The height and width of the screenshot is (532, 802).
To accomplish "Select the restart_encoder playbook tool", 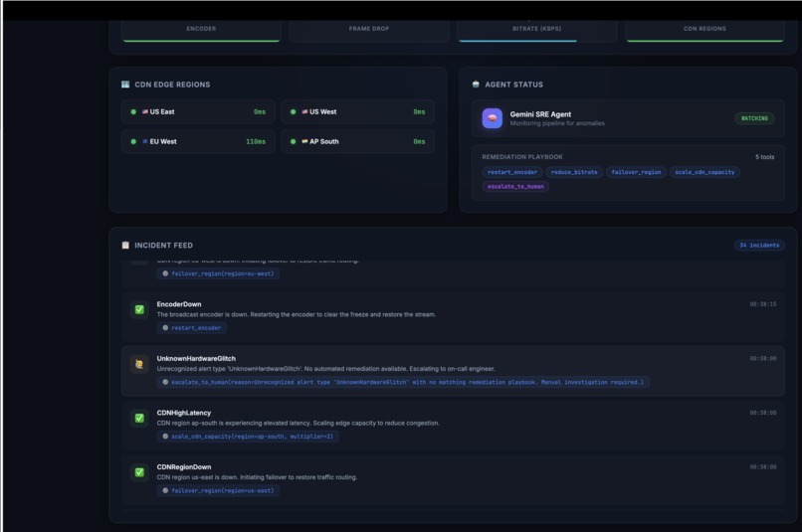I will [512, 172].
